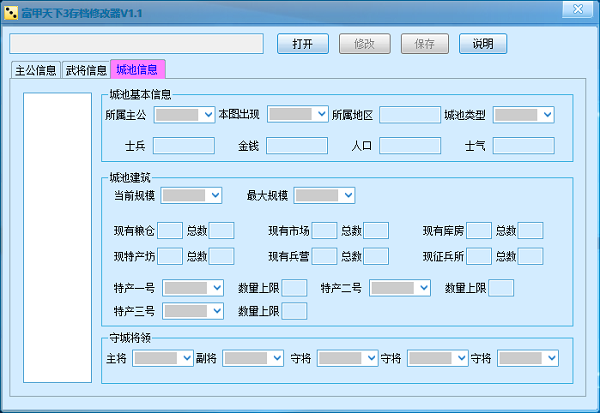The image size is (600, 413).
Task: Click the 打开 button
Action: tap(303, 44)
